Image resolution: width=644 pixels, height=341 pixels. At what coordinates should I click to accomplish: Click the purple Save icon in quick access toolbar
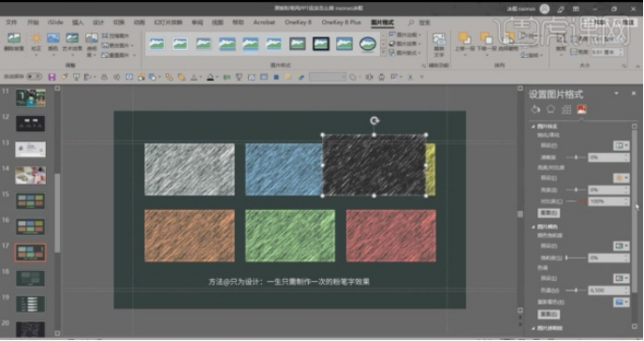(x=51, y=77)
